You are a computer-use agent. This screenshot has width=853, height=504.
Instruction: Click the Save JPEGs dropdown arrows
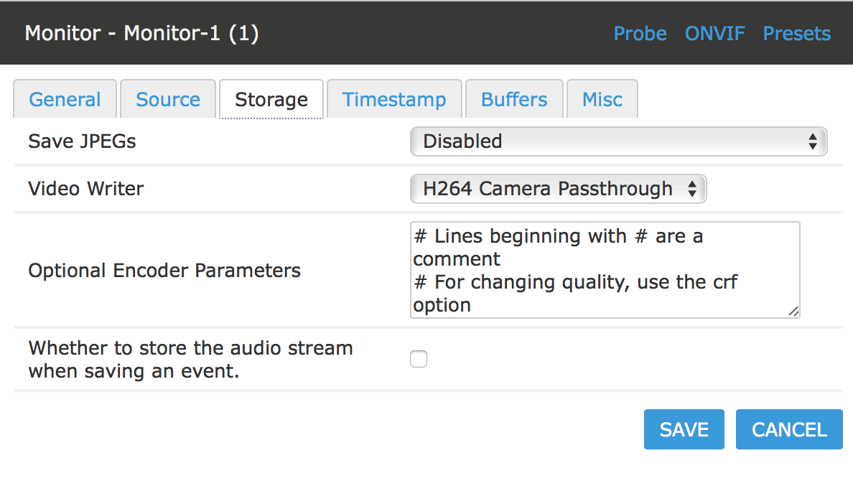pyautogui.click(x=812, y=141)
